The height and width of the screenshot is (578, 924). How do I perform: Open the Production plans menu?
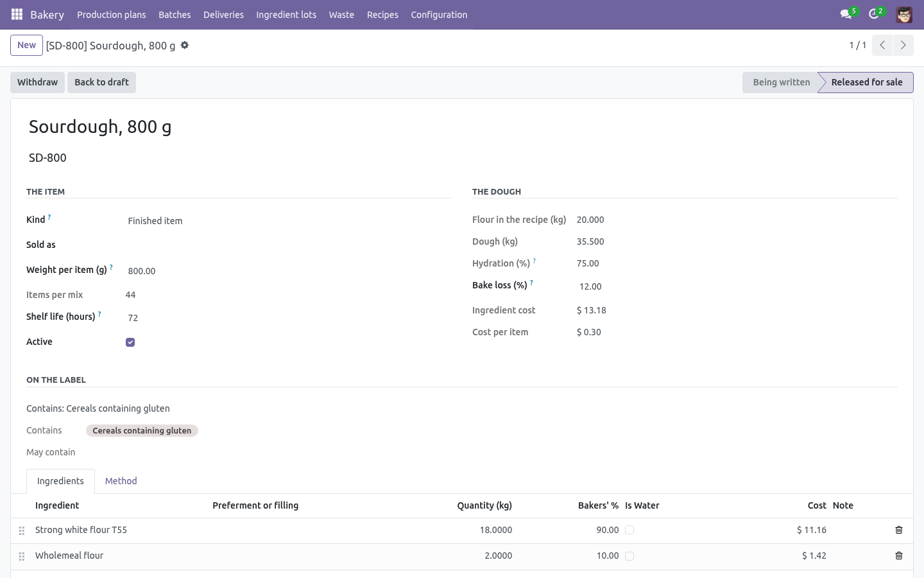pos(112,14)
